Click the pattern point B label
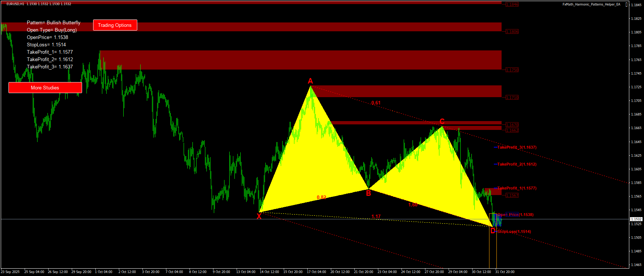 pos(368,193)
